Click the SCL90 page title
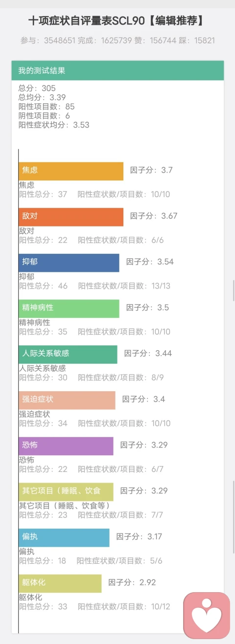 117,21
